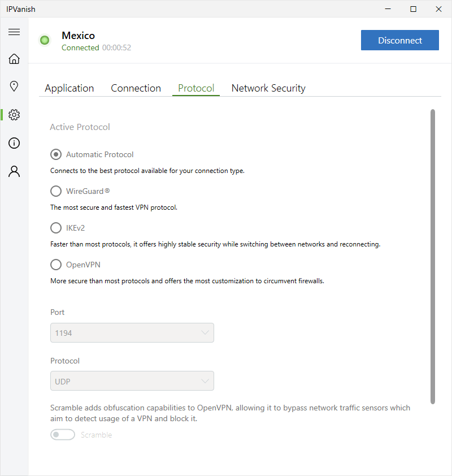Disconnect from the Mexico VPN server
The width and height of the screenshot is (452, 476).
400,40
